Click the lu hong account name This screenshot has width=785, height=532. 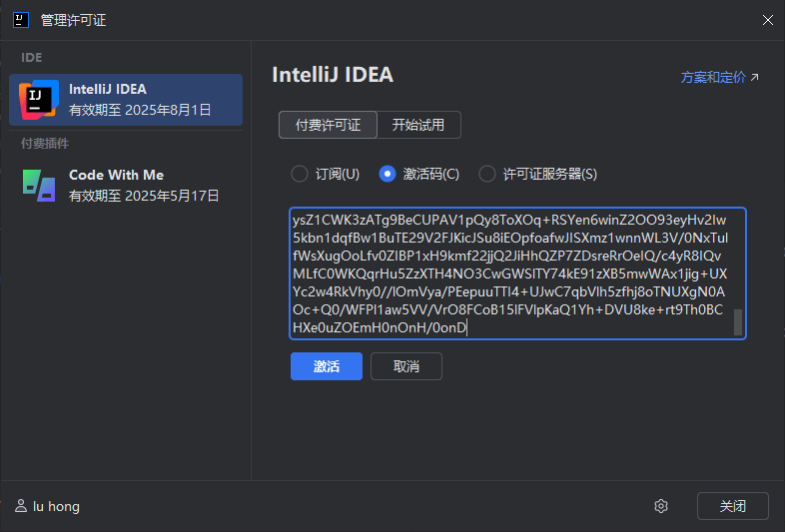pyautogui.click(x=56, y=506)
